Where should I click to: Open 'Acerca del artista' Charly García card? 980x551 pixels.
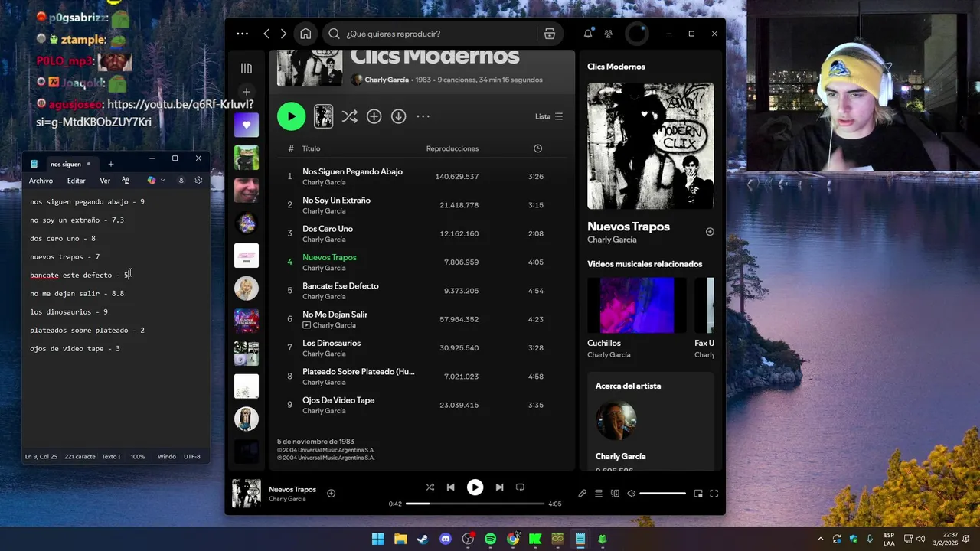coord(651,421)
